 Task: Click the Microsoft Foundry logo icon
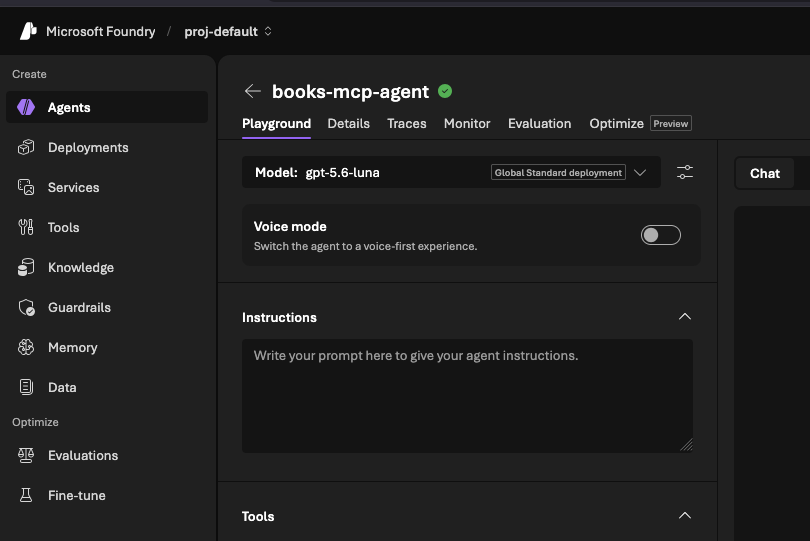pos(28,32)
